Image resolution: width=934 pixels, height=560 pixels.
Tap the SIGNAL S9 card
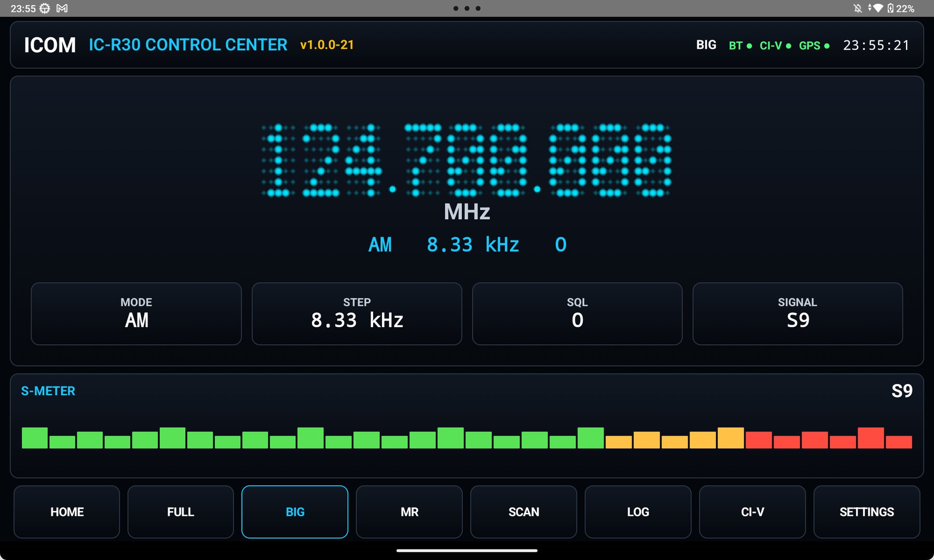(x=798, y=314)
